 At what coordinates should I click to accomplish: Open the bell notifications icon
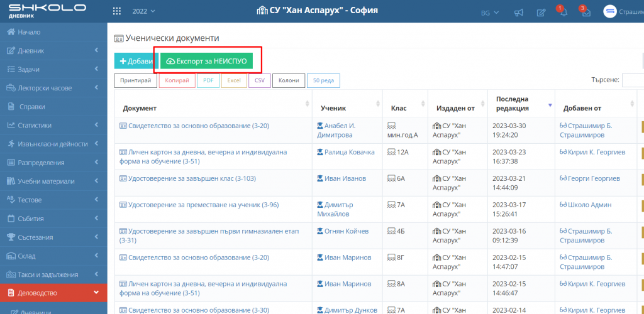563,13
